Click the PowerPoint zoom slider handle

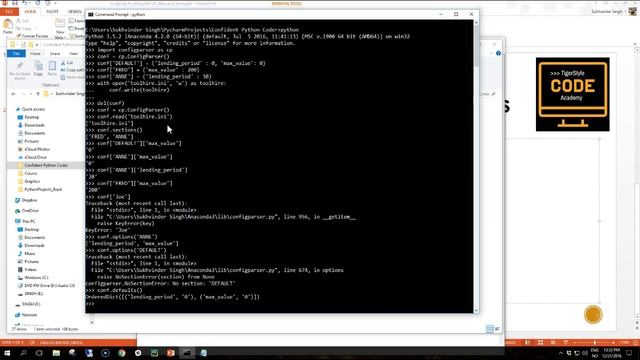click(595, 342)
